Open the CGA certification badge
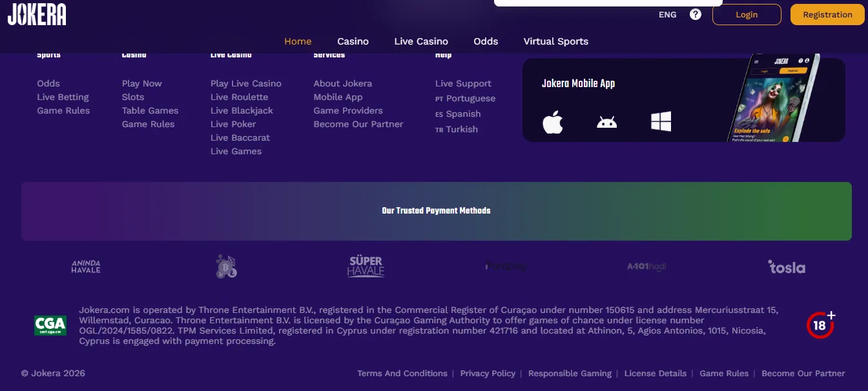Image resolution: width=868 pixels, height=391 pixels. tap(50, 325)
